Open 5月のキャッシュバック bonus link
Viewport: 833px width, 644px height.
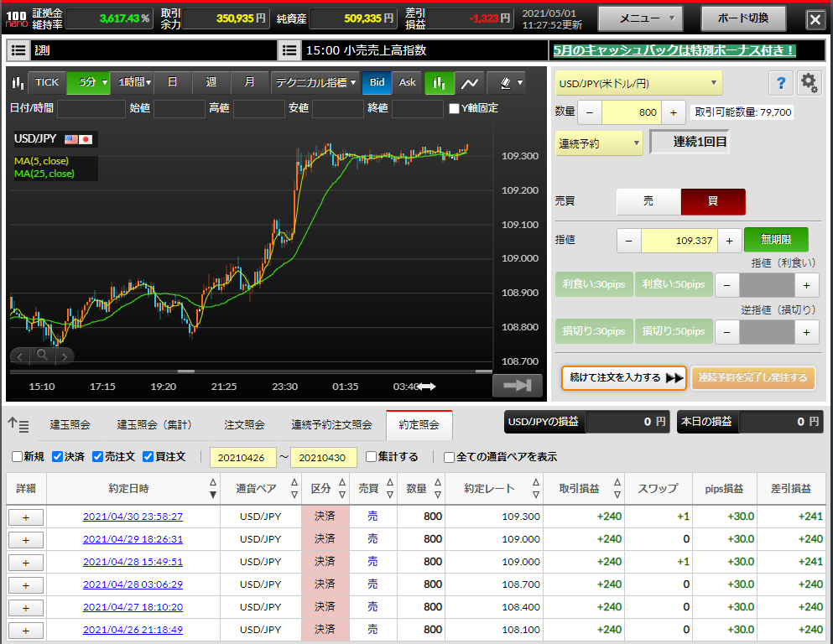674,50
